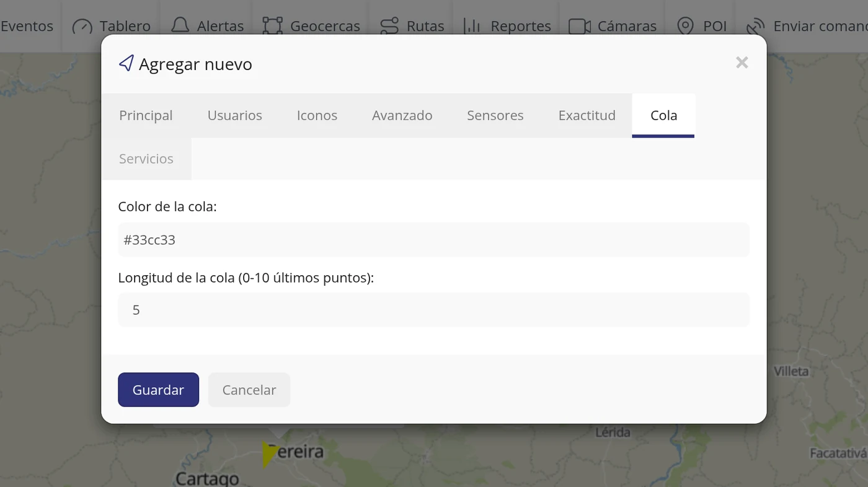Click the Cancelar button
Screen dimensions: 868x487
[x=249, y=390]
